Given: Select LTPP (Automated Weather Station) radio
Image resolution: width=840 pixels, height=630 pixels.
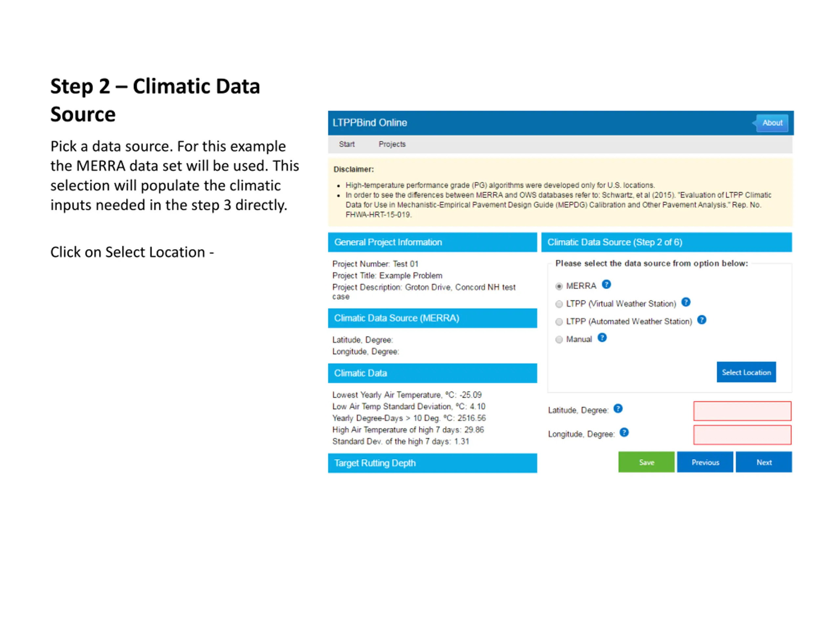Looking at the screenshot, I should [559, 322].
